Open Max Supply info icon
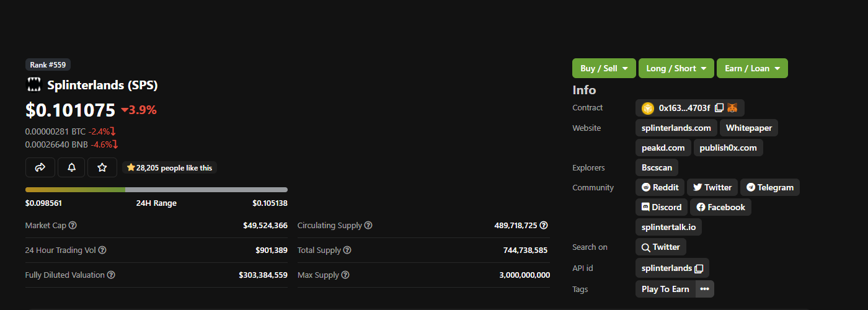This screenshot has width=868, height=310. (x=345, y=275)
